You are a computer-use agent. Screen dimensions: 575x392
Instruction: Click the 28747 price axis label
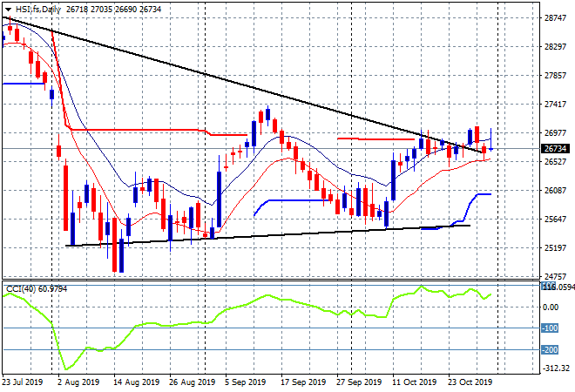555,18
